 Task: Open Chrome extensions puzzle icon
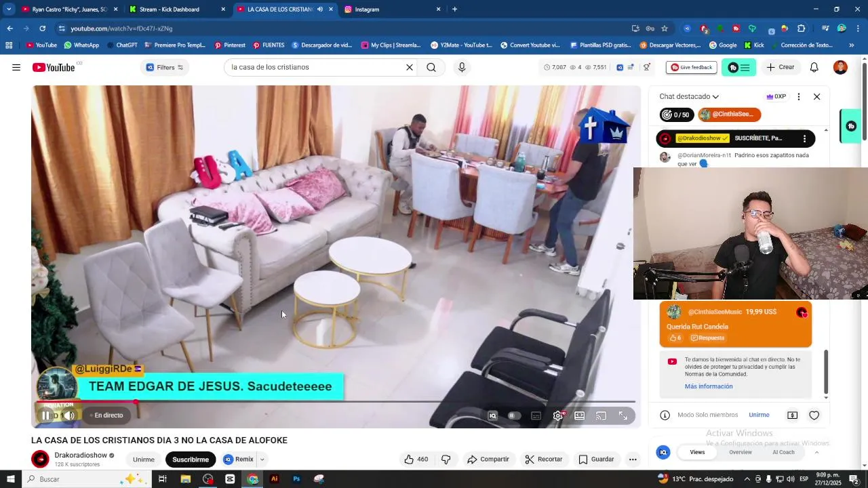tap(802, 28)
